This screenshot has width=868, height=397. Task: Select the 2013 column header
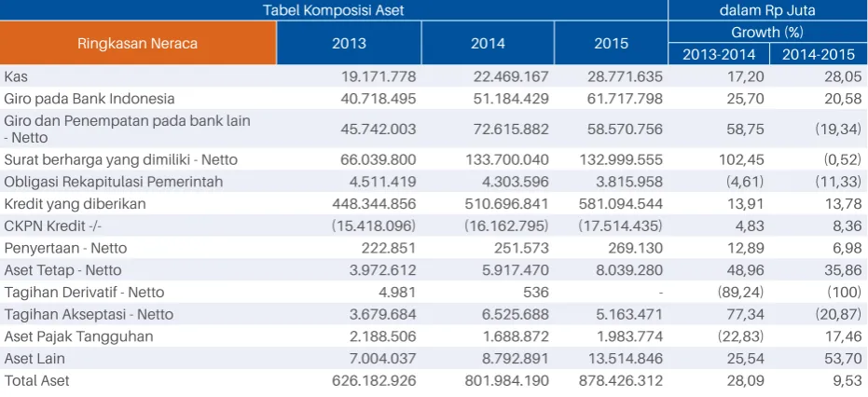(349, 43)
